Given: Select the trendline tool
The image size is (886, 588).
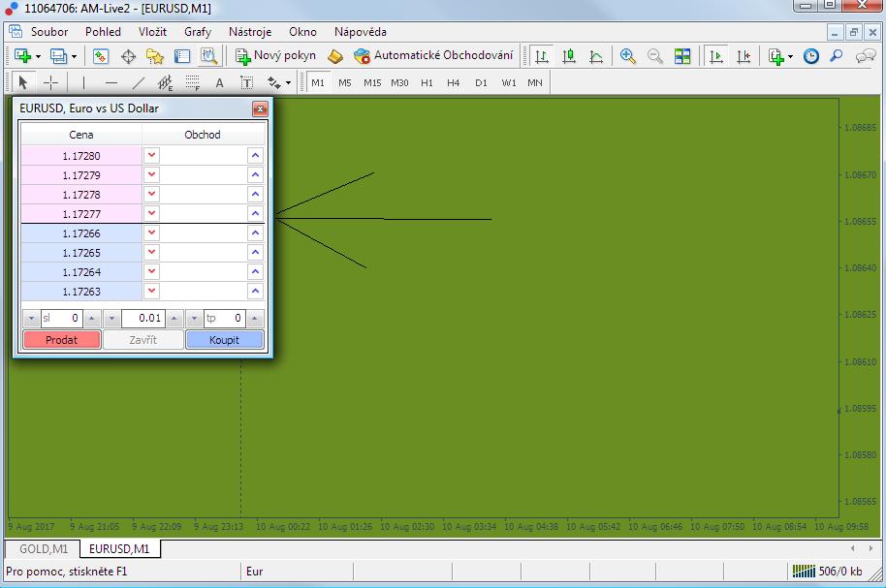Looking at the screenshot, I should point(139,82).
